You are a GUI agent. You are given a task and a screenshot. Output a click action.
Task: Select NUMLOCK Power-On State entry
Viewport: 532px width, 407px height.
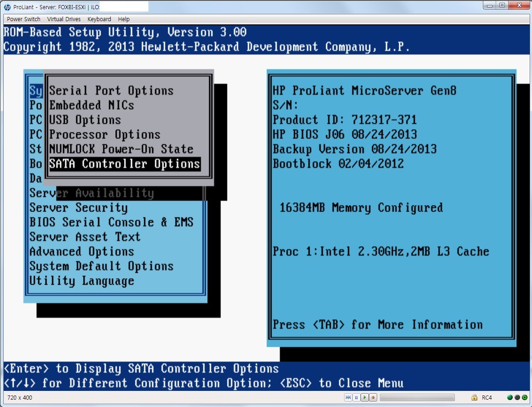121,149
